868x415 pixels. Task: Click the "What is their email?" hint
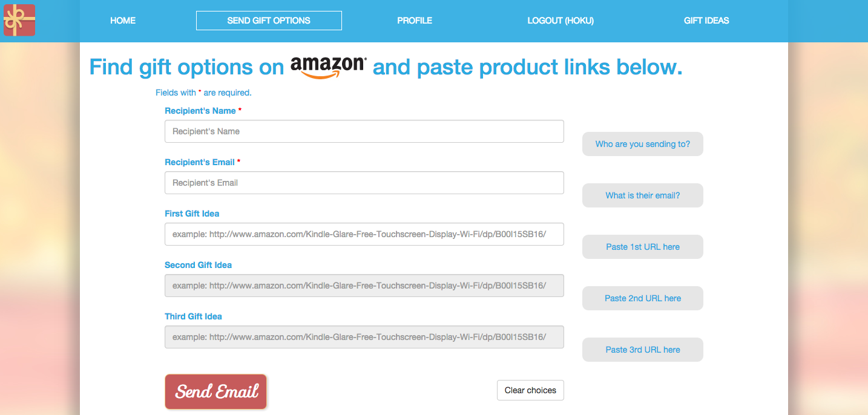pos(642,195)
